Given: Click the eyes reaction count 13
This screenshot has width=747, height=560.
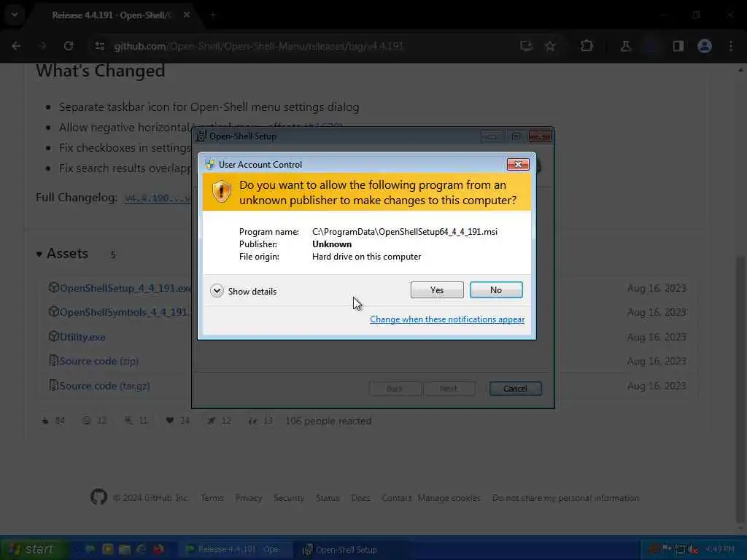Looking at the screenshot, I should (260, 421).
